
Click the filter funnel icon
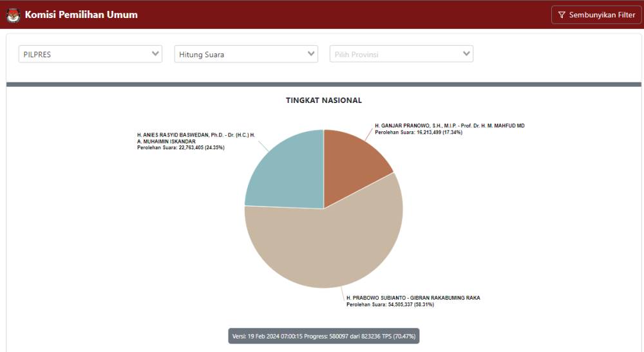coord(562,15)
